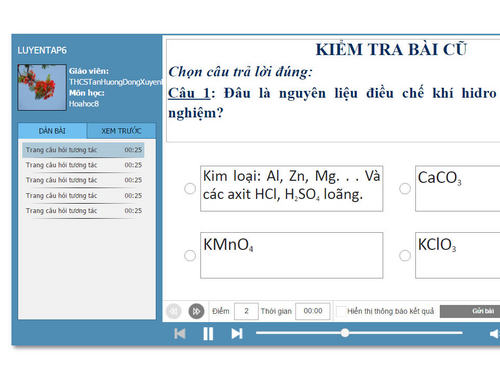Image resolution: width=500 pixels, height=373 pixels.
Task: Click the fast-forward question arrow icon
Action: click(x=196, y=311)
